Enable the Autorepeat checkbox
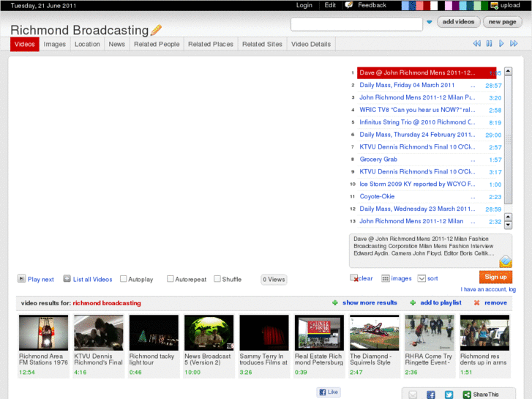Viewport: 532px width, 399px height. coord(171,279)
